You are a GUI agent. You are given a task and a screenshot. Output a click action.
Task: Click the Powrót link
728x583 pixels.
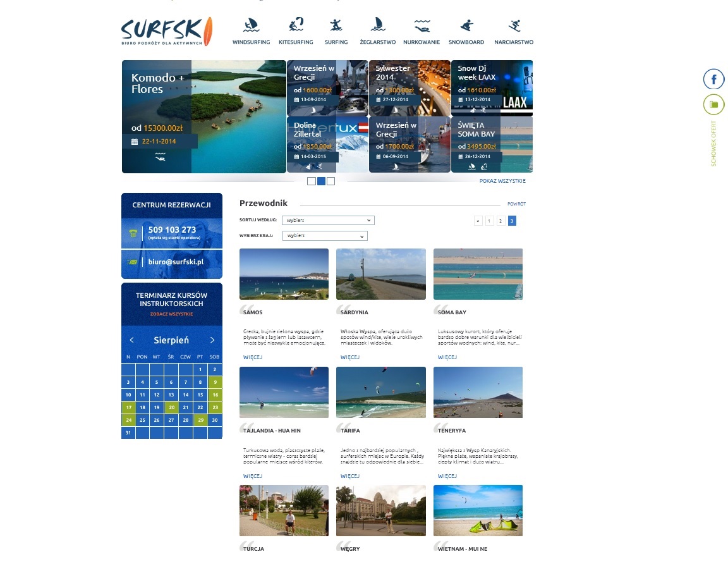[516, 204]
